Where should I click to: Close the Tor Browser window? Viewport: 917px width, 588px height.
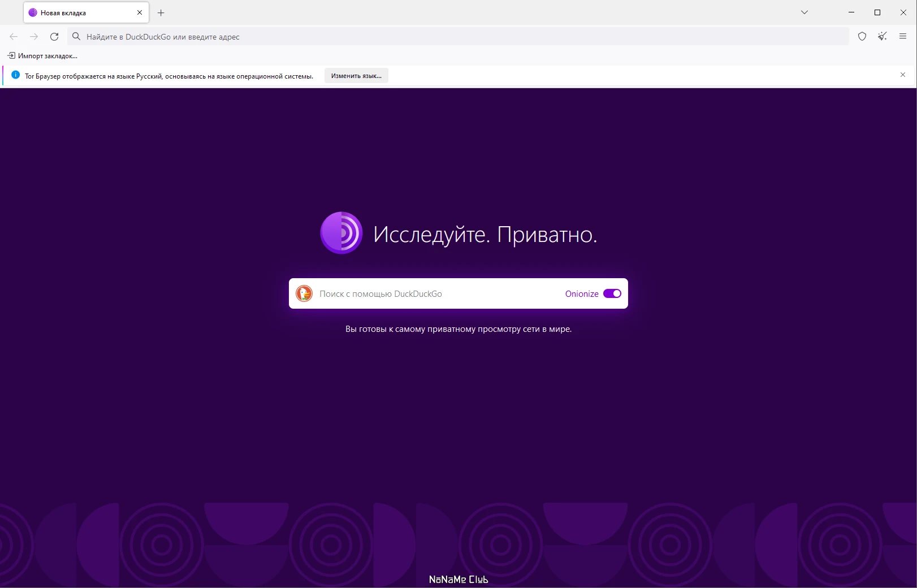[903, 12]
